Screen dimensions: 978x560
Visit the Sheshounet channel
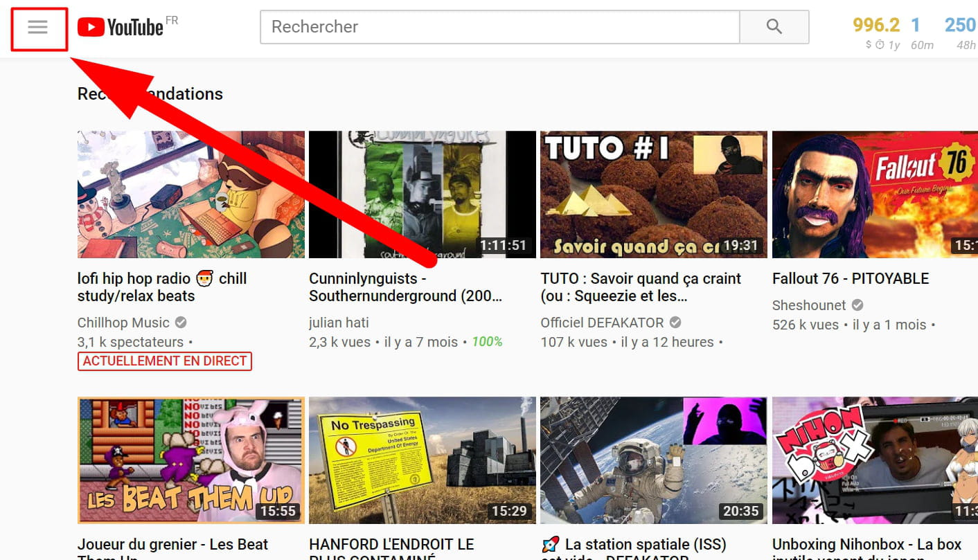coord(809,305)
